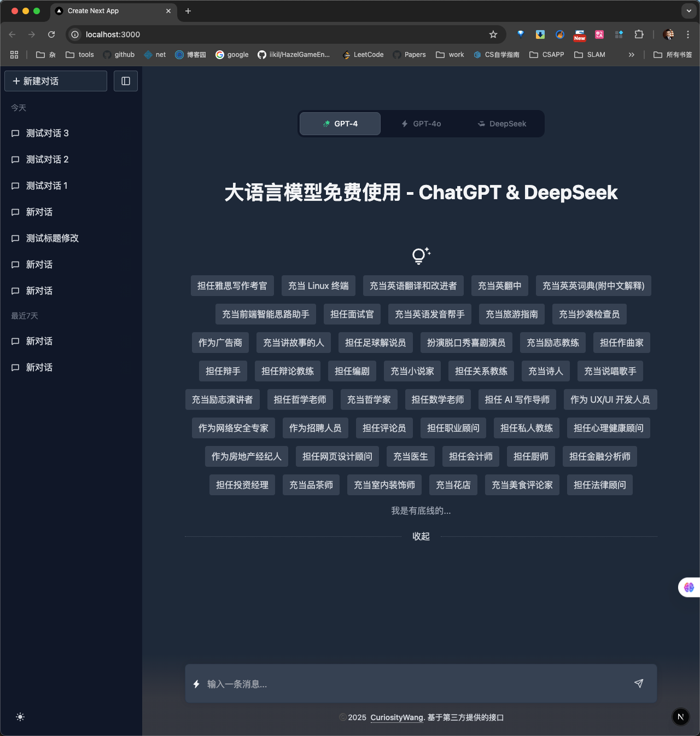This screenshot has height=736, width=700.
Task: Choose the 担任法律顾问 prompt
Action: [600, 485]
